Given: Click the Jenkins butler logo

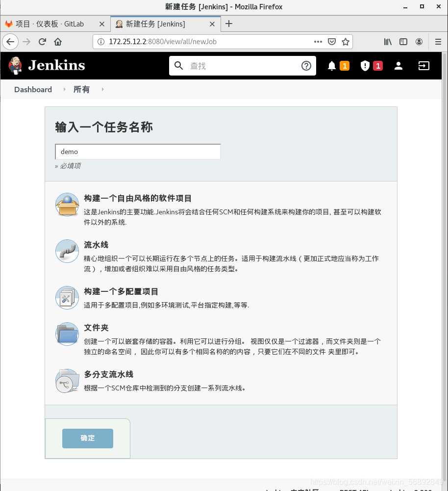Looking at the screenshot, I should [15, 65].
